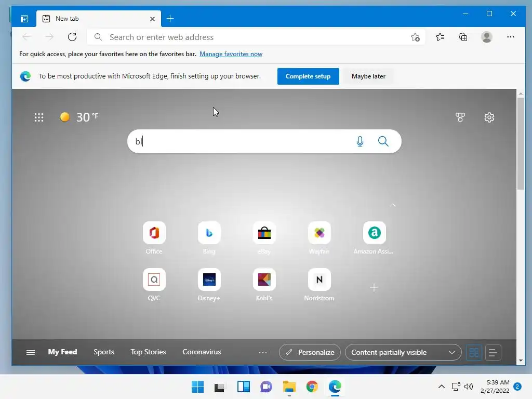Click the Complete setup button

[308, 76]
